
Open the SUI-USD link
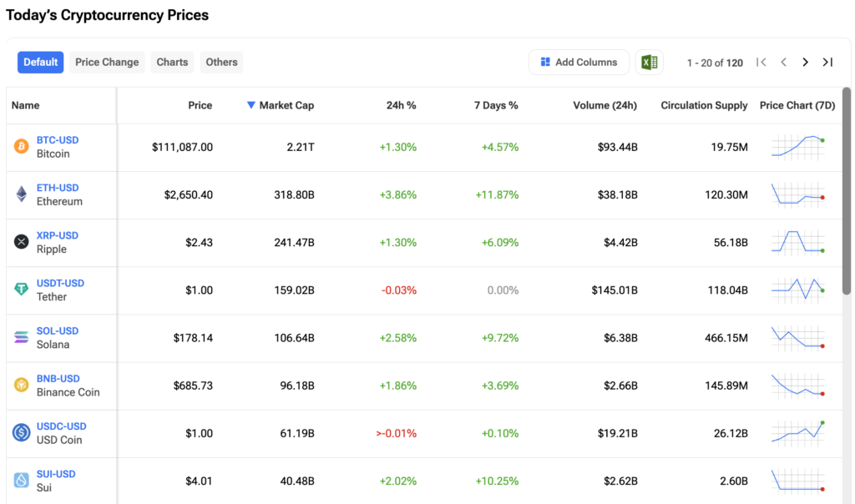coord(56,474)
